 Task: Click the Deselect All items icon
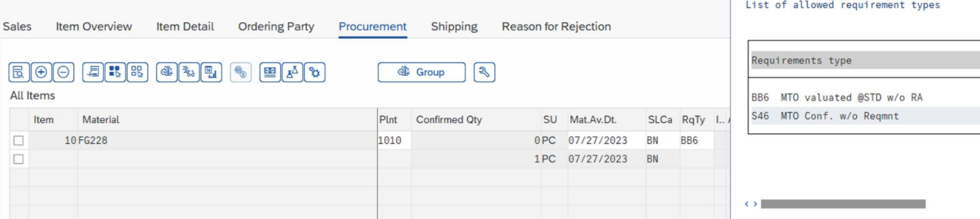[x=137, y=72]
